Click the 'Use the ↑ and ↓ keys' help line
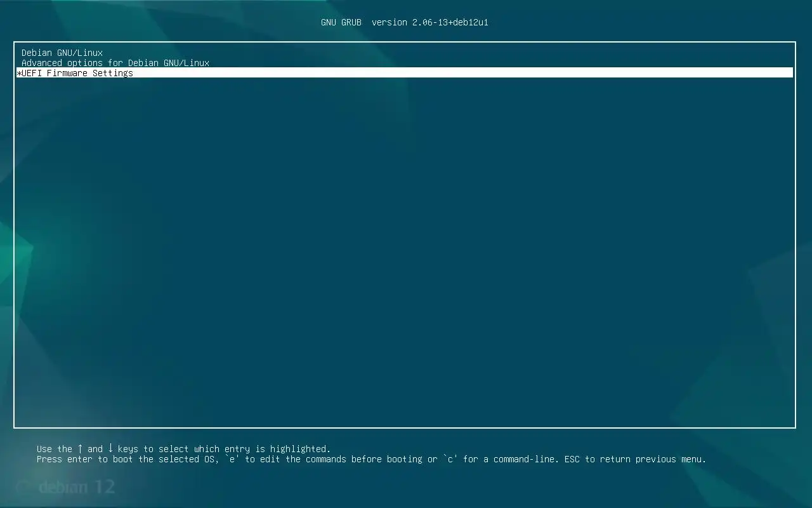Image resolution: width=812 pixels, height=508 pixels. [x=184, y=449]
